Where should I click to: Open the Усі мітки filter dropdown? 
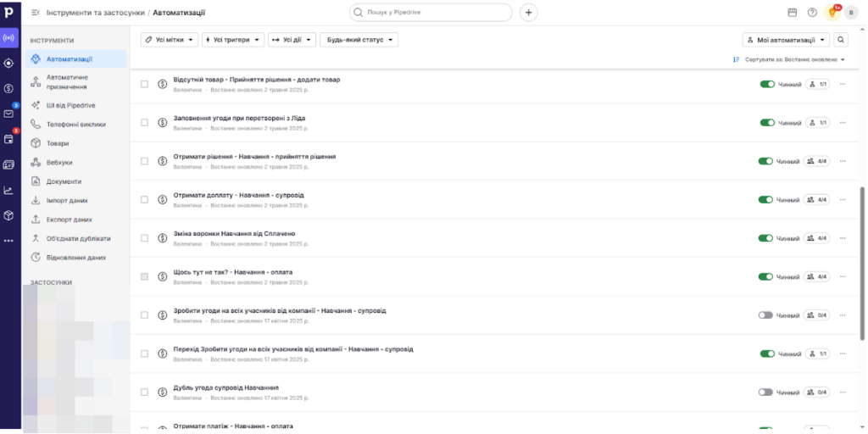(170, 40)
